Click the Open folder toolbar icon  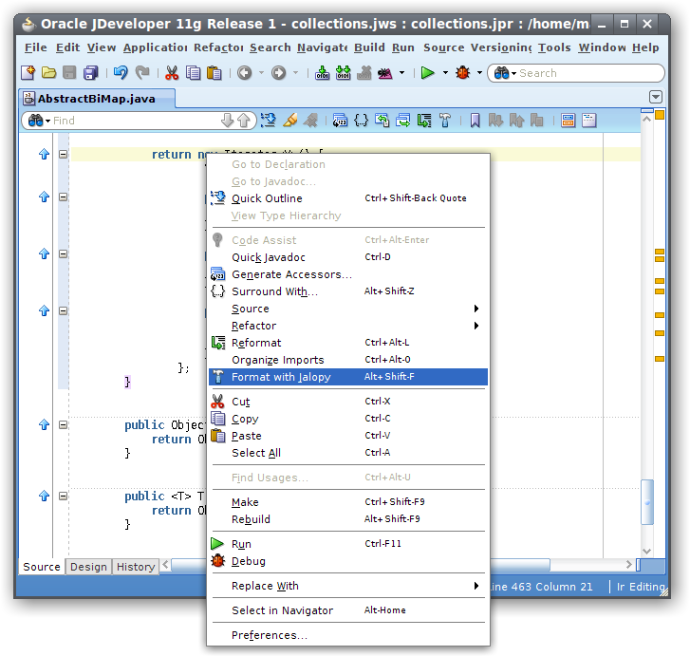click(49, 73)
